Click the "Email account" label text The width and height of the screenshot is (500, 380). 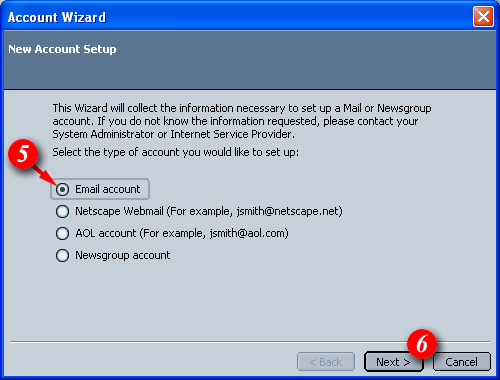click(x=108, y=189)
